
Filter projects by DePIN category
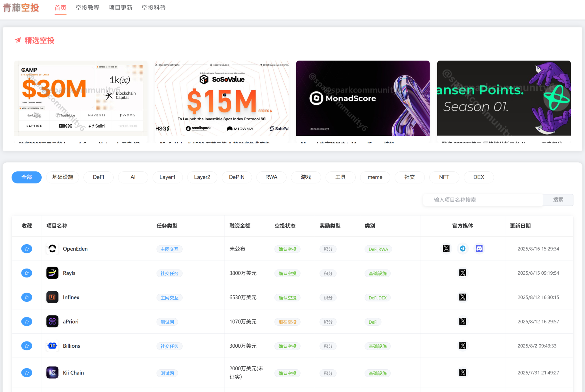tap(237, 177)
